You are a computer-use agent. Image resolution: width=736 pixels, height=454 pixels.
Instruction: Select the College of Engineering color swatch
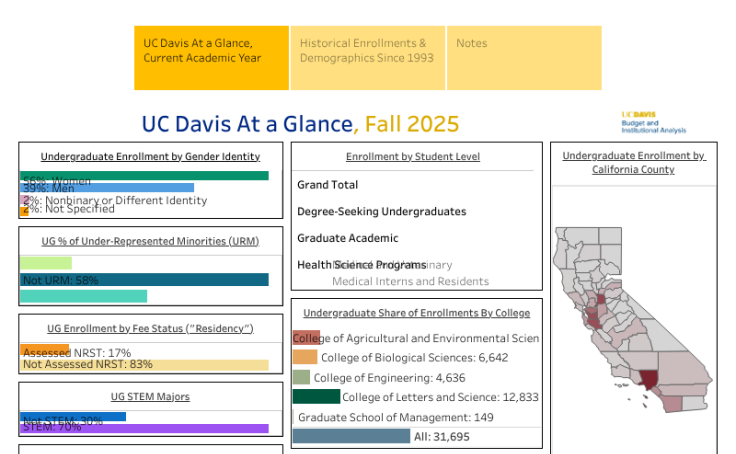301,377
